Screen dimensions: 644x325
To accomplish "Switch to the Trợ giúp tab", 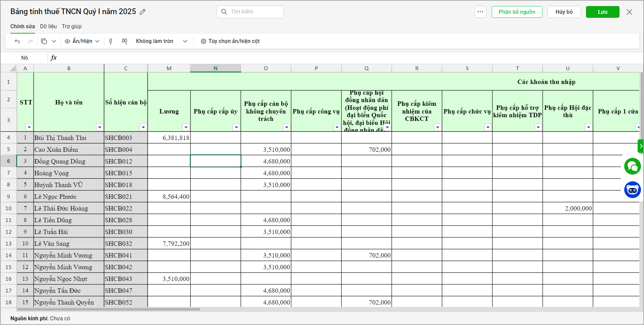I will click(x=71, y=26).
